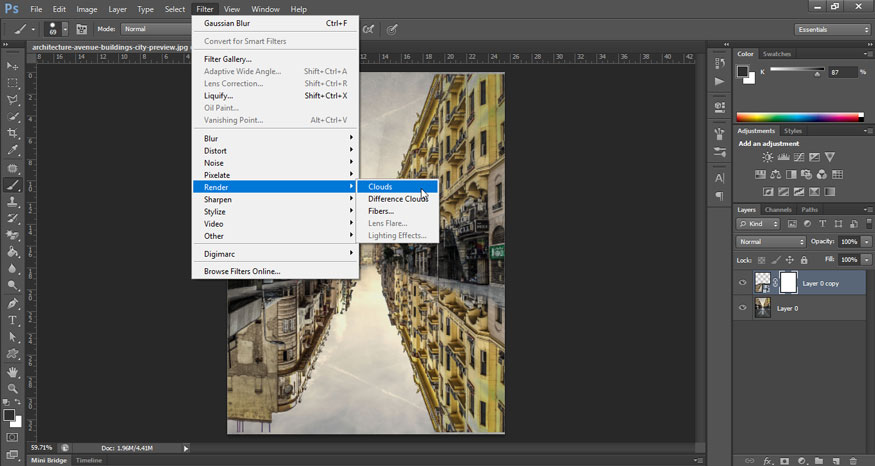Toggle pixel layer filter
The height and width of the screenshot is (466, 875).
point(792,224)
